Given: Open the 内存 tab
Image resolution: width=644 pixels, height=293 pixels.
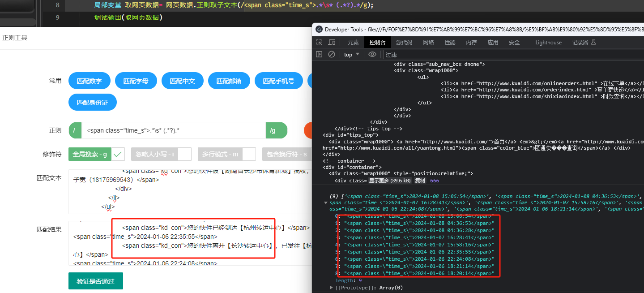Looking at the screenshot, I should click(471, 43).
